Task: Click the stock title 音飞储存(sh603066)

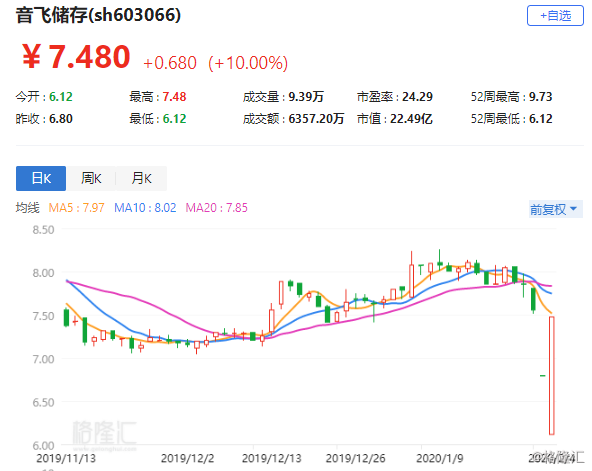Action: coord(98,15)
